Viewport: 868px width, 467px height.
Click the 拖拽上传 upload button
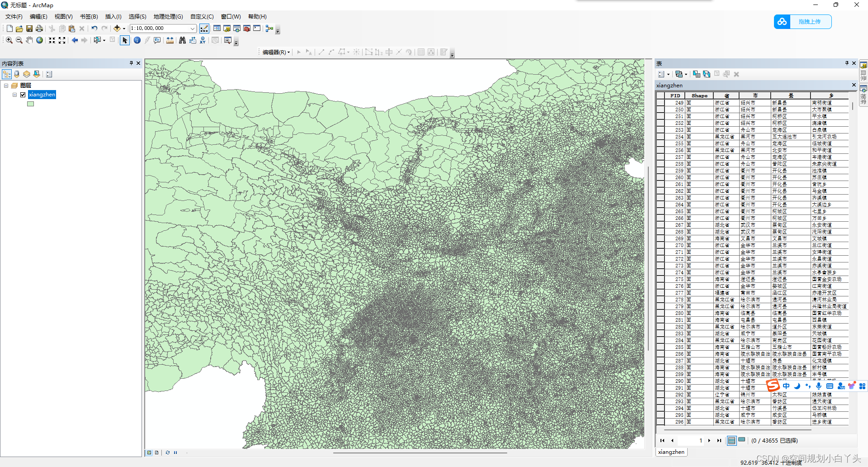(x=803, y=22)
